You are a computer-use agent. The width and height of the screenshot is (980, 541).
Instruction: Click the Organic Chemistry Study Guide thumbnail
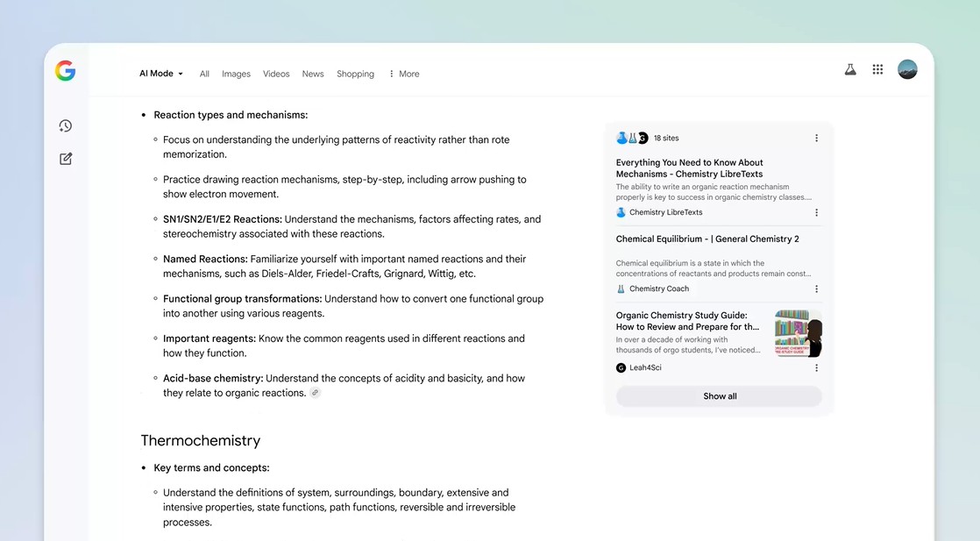click(x=798, y=333)
